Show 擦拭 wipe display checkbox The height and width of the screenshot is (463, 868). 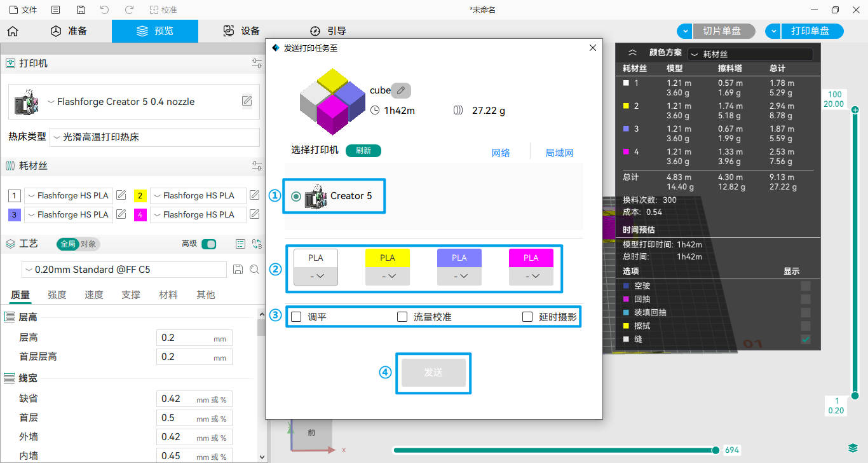[x=806, y=326]
